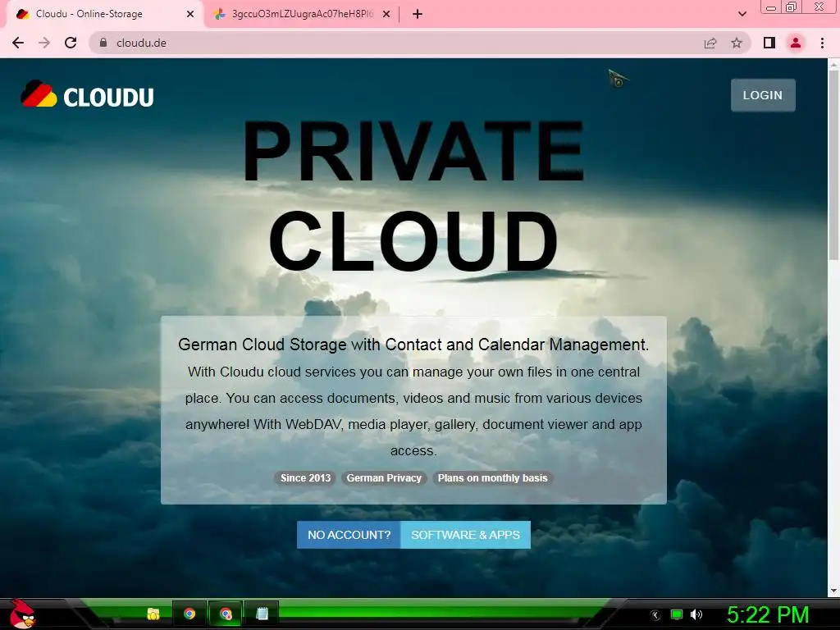Open the file explorer taskbar icon

[153, 614]
